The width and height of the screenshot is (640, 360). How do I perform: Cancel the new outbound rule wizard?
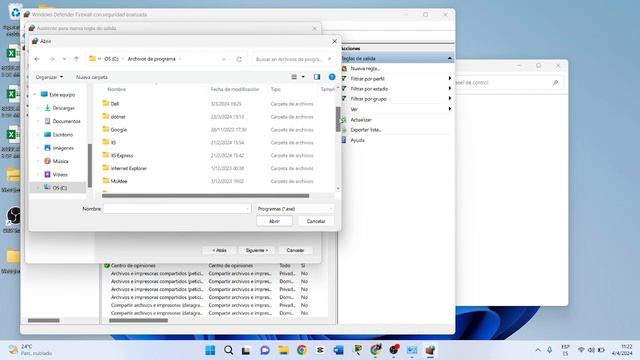(x=295, y=250)
